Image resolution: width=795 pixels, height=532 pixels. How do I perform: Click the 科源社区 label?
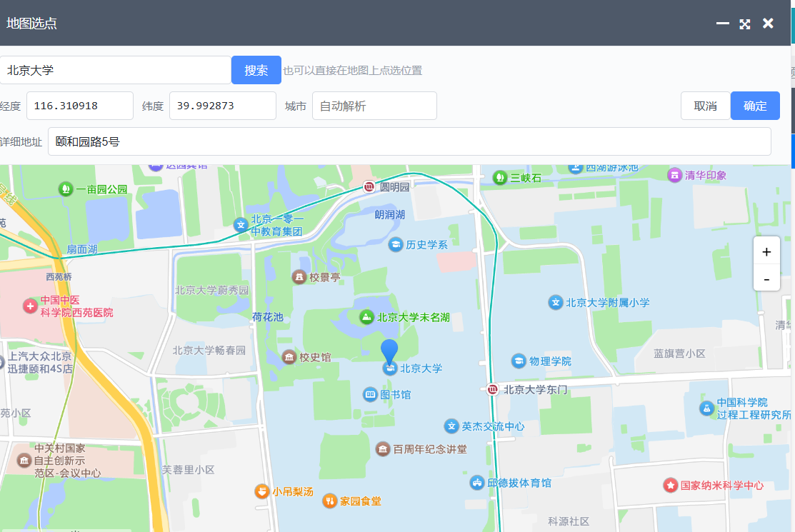tap(569, 521)
